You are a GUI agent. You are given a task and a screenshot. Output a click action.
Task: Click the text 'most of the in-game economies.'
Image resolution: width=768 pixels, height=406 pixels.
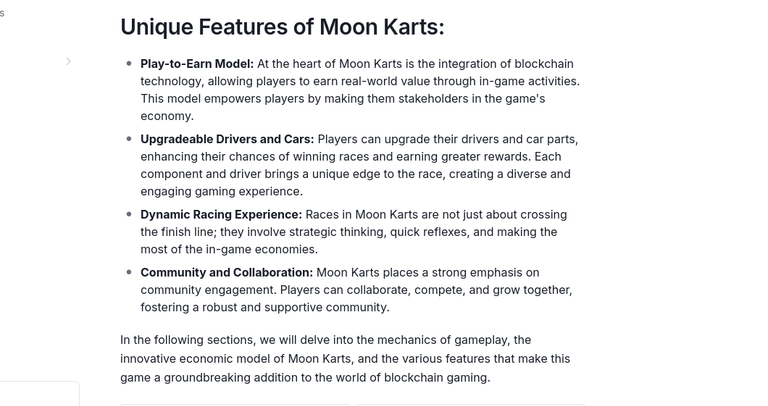229,249
